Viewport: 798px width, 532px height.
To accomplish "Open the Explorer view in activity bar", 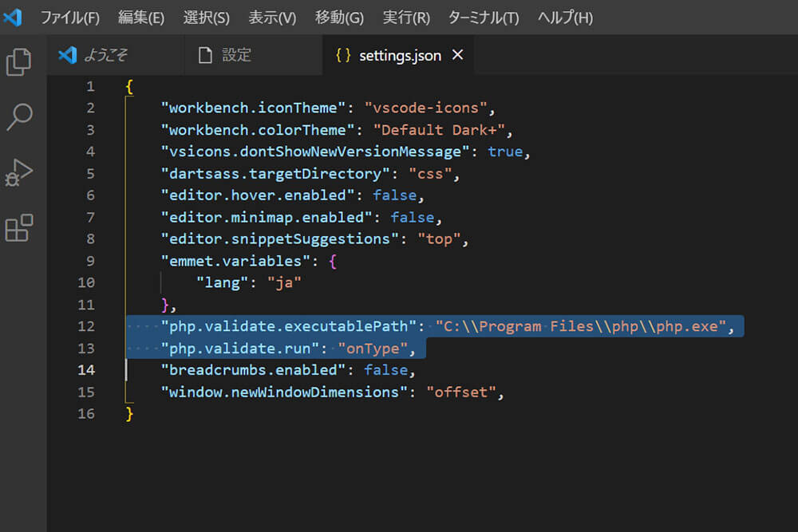I will coord(19,61).
